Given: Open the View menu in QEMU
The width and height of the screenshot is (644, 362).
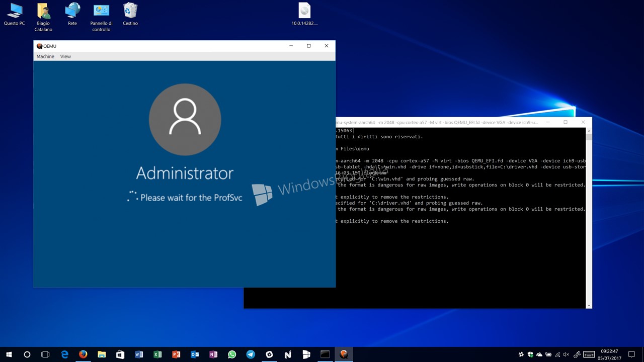Looking at the screenshot, I should (x=65, y=56).
